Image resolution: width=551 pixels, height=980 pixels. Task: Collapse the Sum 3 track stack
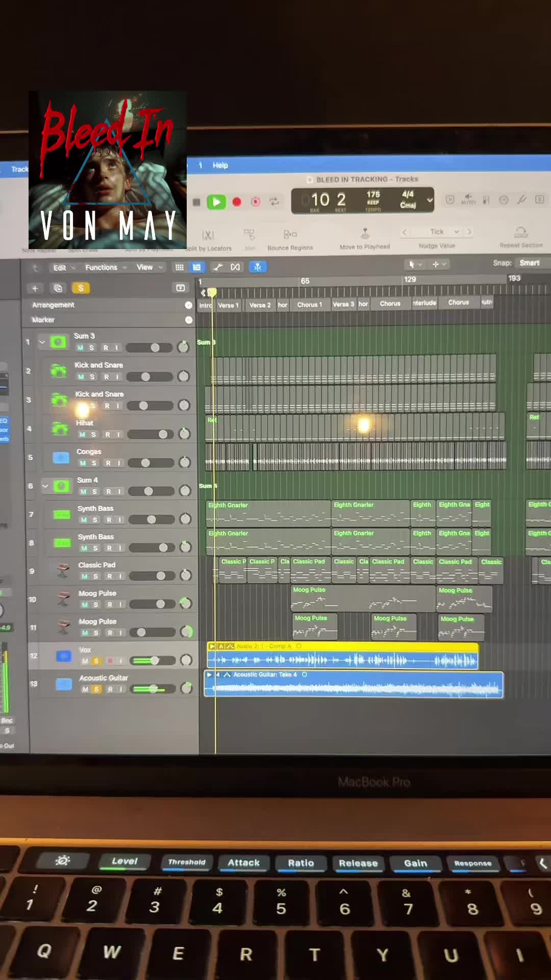pos(42,342)
